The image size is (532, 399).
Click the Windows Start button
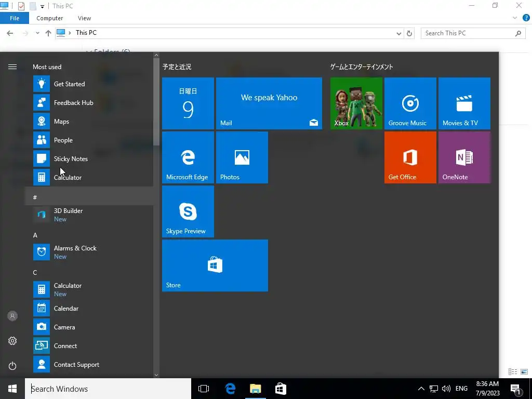(12, 389)
